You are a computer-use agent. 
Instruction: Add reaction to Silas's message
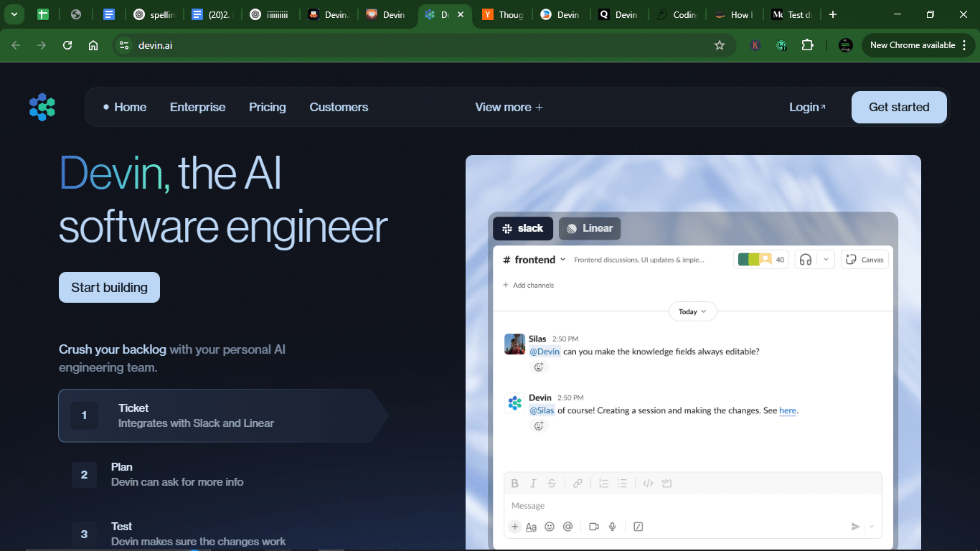point(538,367)
